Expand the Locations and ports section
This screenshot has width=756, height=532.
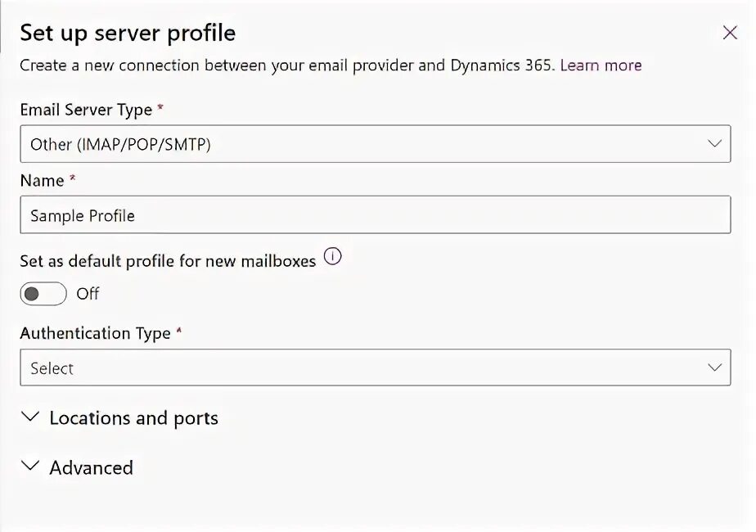tap(133, 418)
